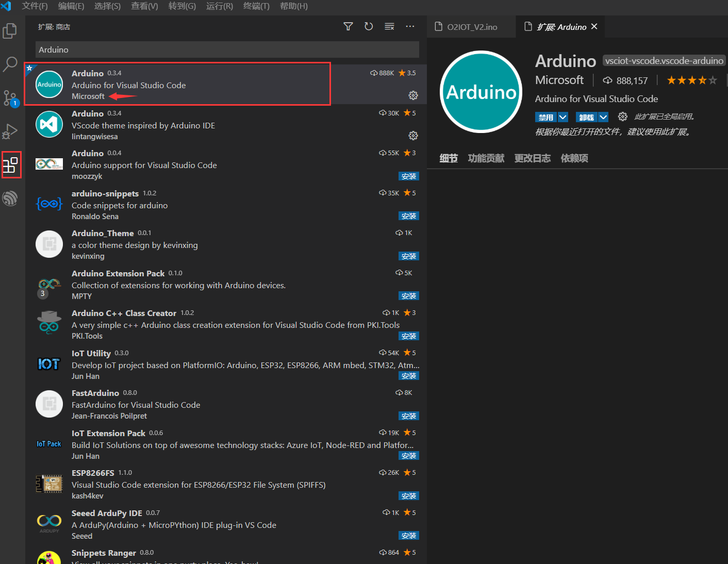Select the Details tab of extension
This screenshot has width=728, height=564.
coord(449,158)
